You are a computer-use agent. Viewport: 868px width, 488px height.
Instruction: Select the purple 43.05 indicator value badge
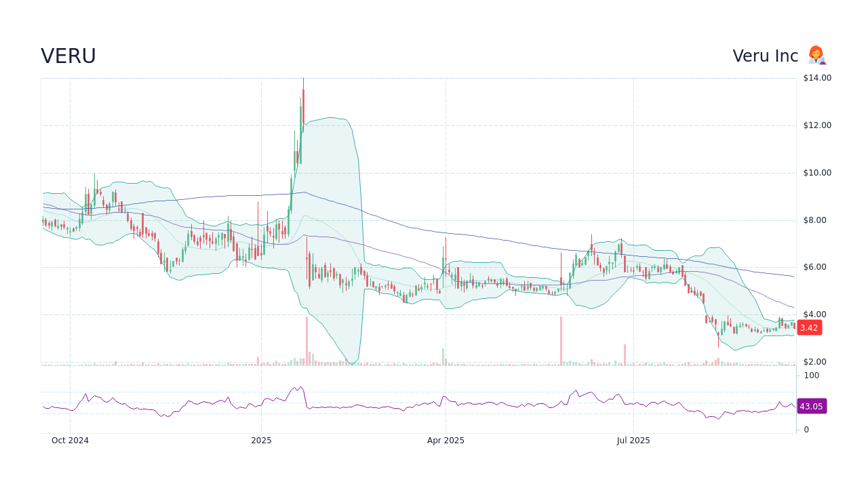coord(811,406)
